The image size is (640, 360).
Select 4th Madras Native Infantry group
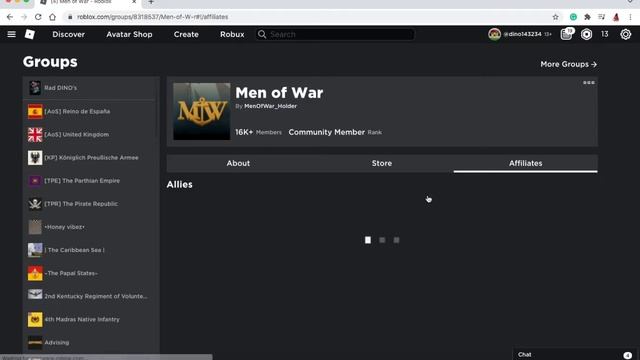(x=91, y=319)
